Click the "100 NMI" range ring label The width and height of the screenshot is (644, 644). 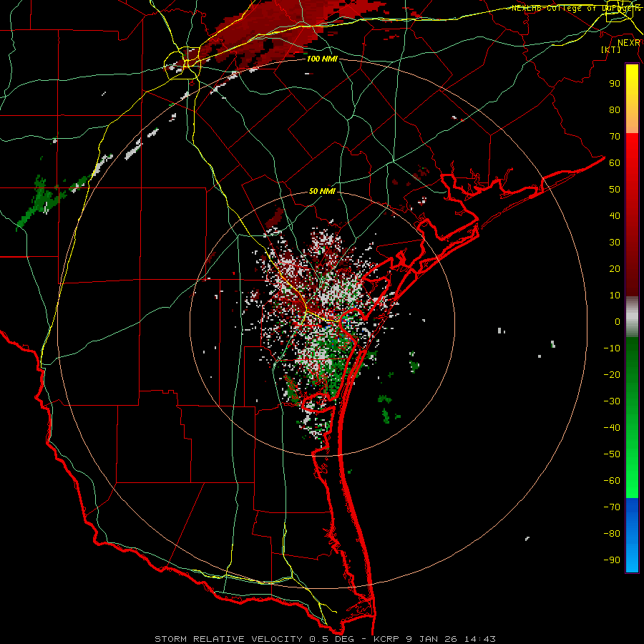tap(323, 59)
